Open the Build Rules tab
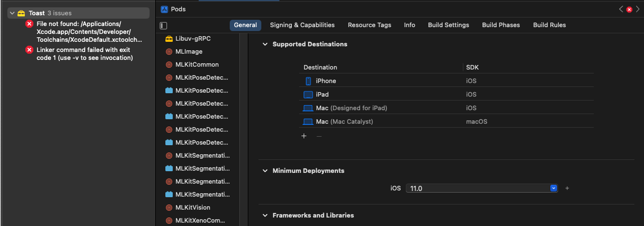The image size is (644, 226). (550, 25)
